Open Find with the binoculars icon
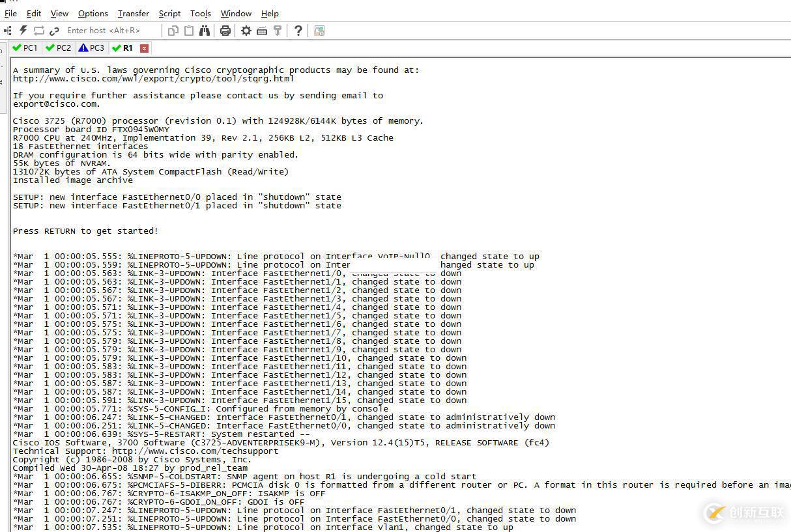This screenshot has width=791, height=532. [205, 31]
